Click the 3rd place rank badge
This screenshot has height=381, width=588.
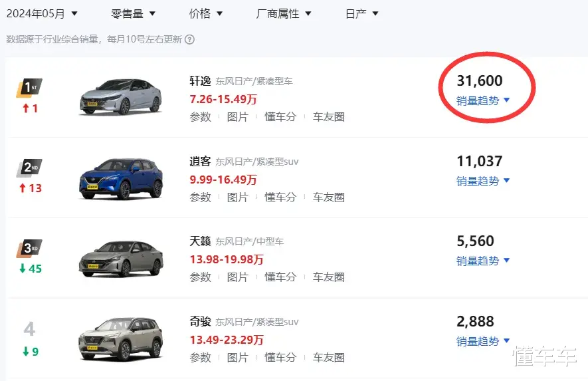point(29,249)
